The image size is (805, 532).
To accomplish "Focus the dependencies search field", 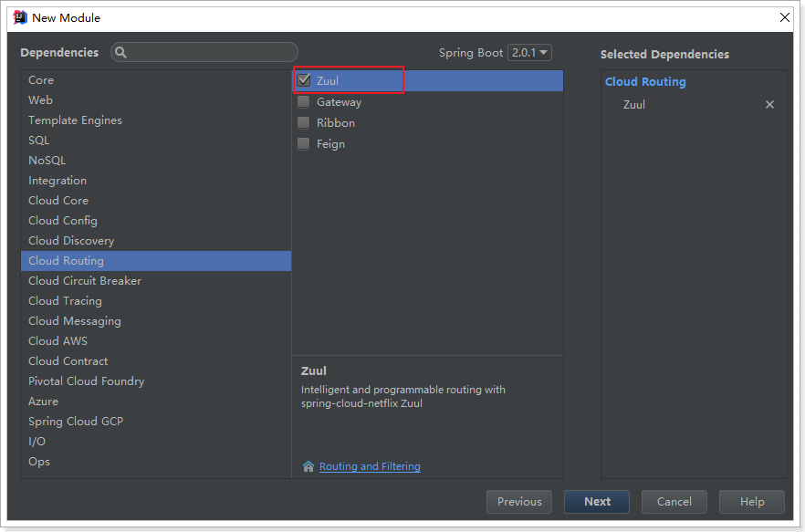I will pyautogui.click(x=212, y=53).
